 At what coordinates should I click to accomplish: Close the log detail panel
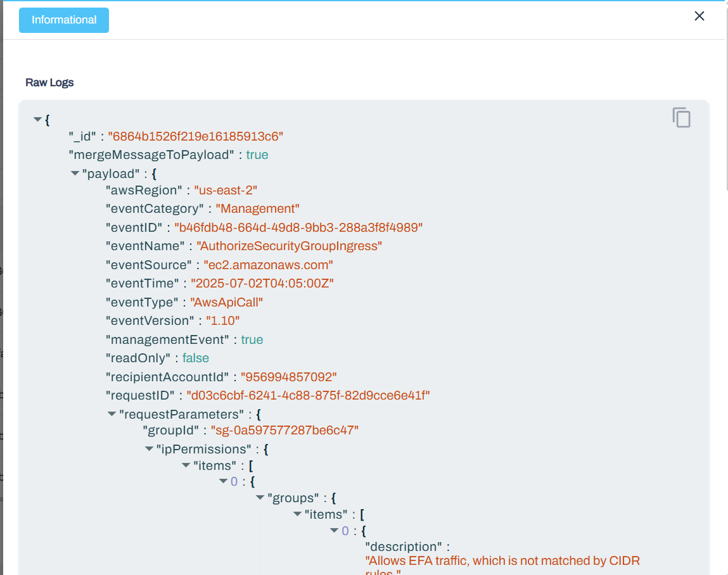tap(699, 16)
